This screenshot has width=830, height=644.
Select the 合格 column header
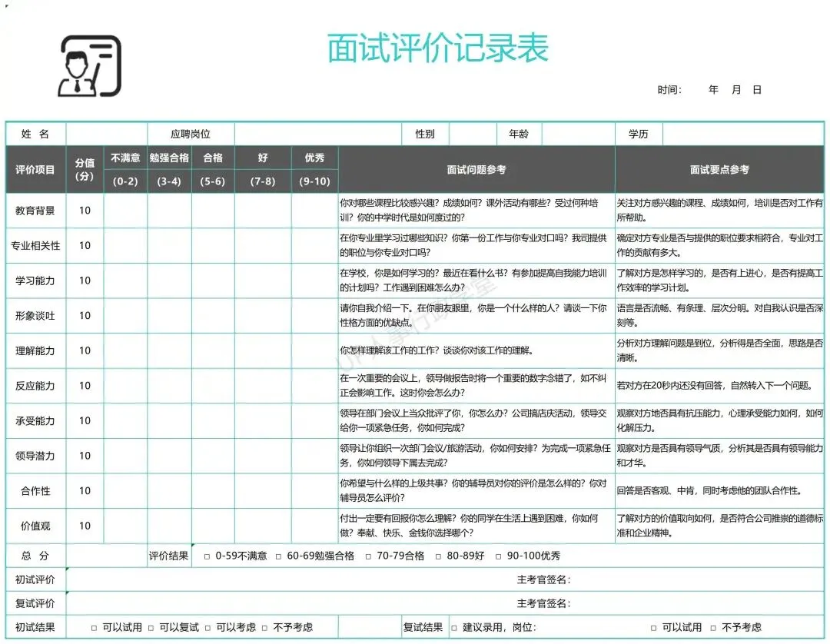click(213, 158)
